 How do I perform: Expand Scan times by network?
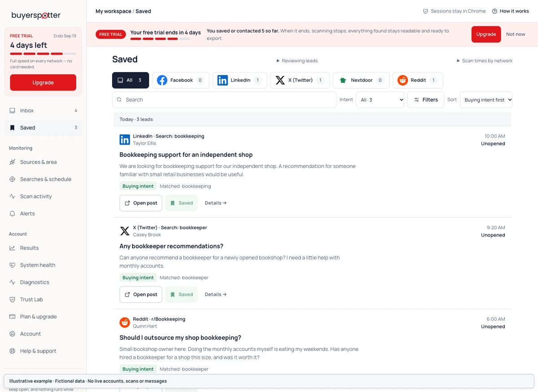(484, 61)
